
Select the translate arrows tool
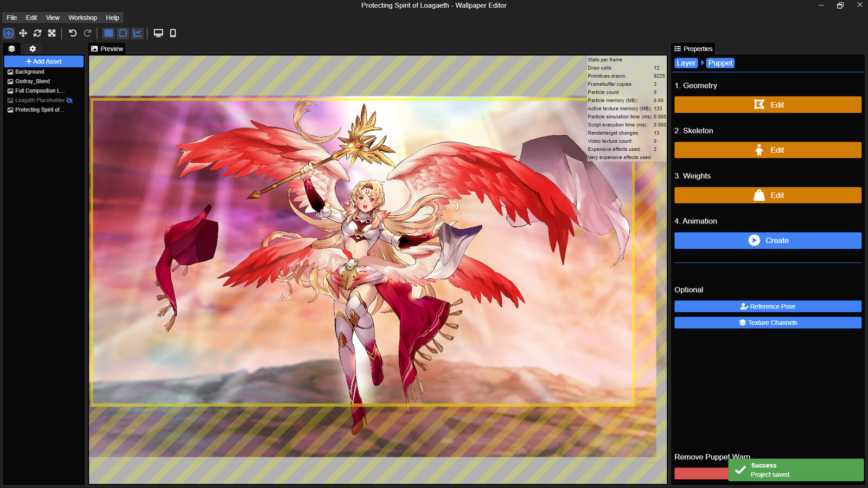point(23,33)
